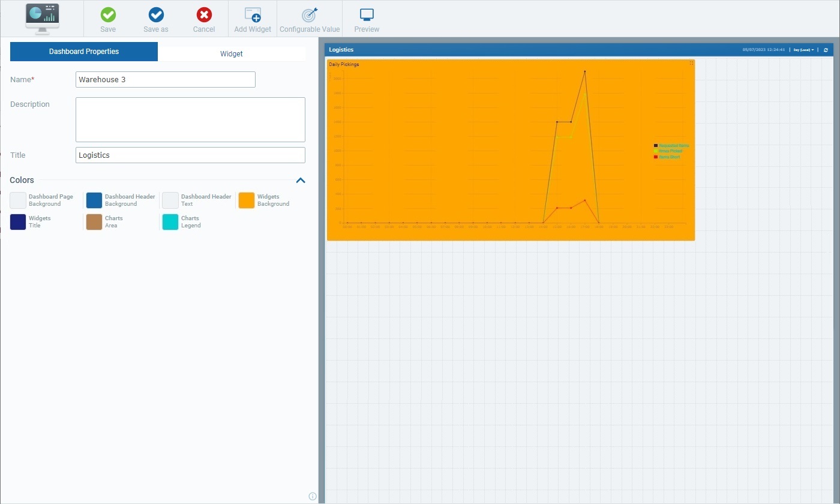Cancel editing with the red X icon

coord(204,14)
